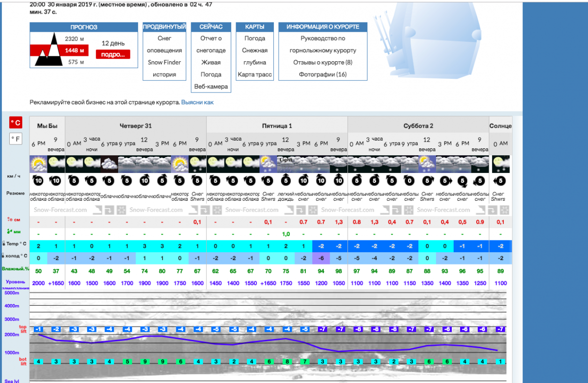Open the Снежная глубина map link

tap(255, 56)
